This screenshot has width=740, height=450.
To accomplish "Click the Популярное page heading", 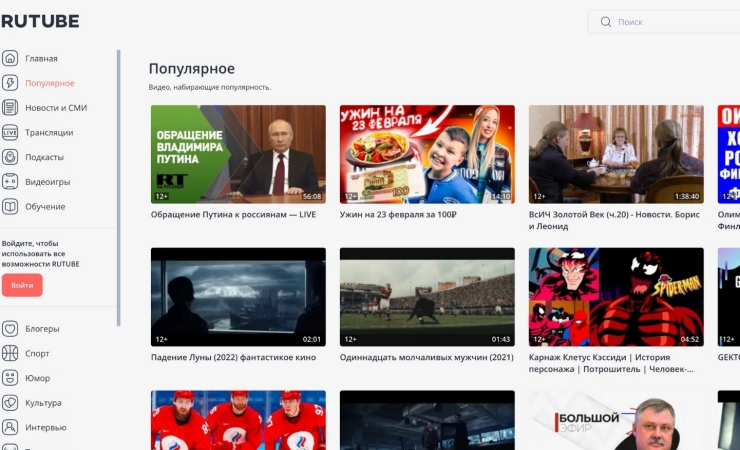I will 192,69.
